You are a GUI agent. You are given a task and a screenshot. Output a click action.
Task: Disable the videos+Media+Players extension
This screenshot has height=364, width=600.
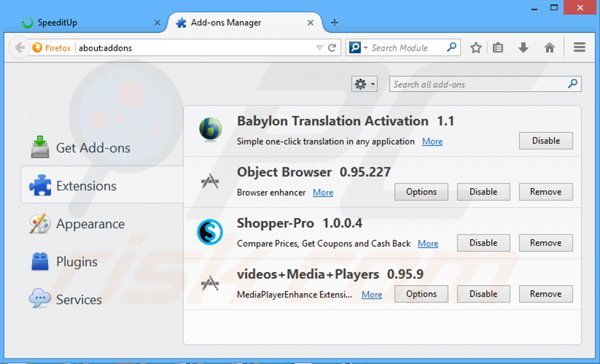483,294
